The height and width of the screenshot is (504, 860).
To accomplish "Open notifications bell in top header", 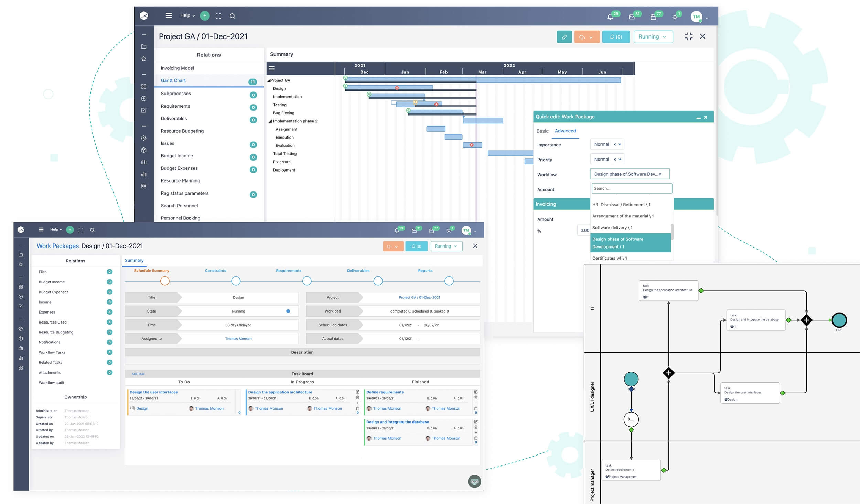I will pyautogui.click(x=610, y=17).
